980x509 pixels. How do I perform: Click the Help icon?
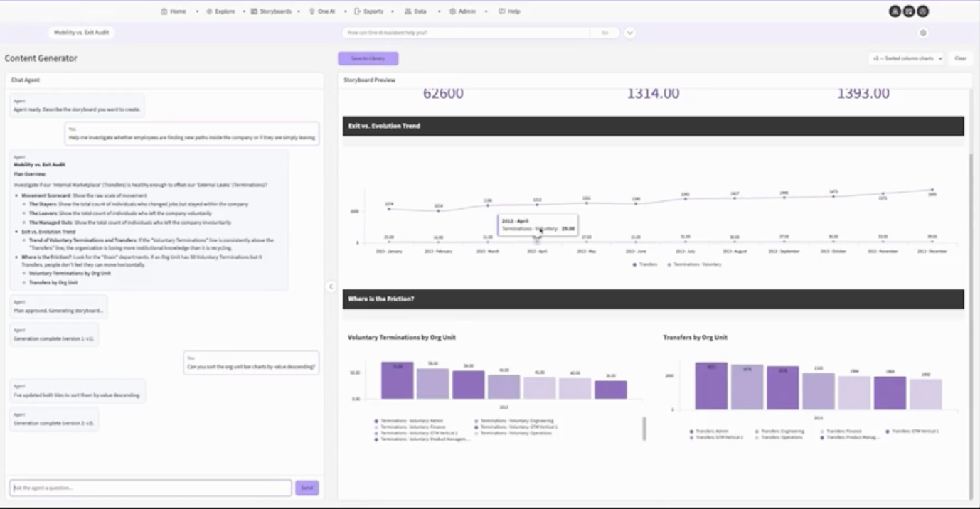tap(502, 11)
